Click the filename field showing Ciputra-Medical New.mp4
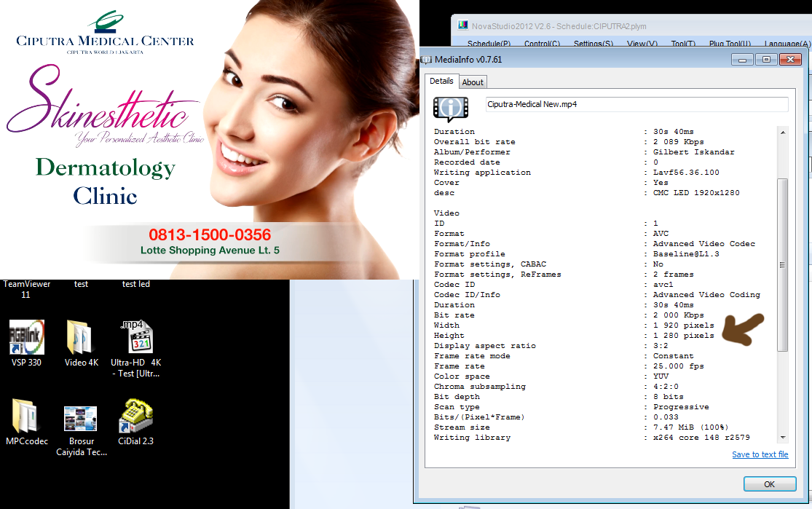 click(636, 104)
